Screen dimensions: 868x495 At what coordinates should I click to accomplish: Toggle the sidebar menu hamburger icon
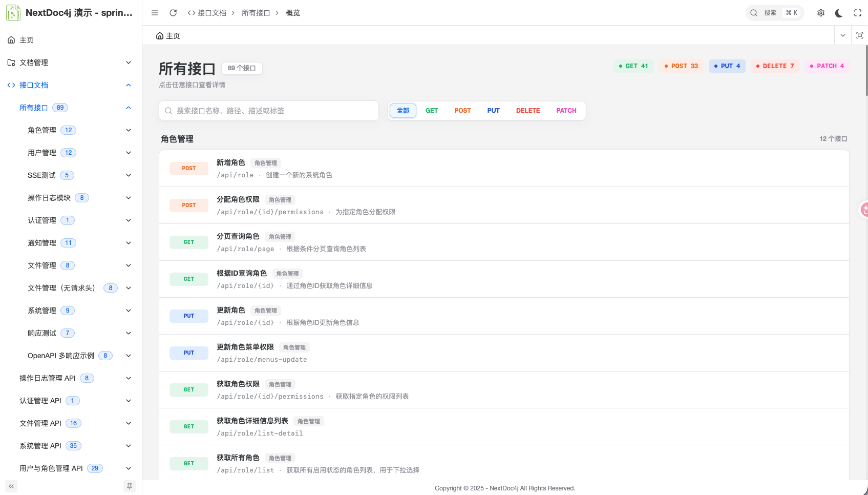click(x=155, y=13)
